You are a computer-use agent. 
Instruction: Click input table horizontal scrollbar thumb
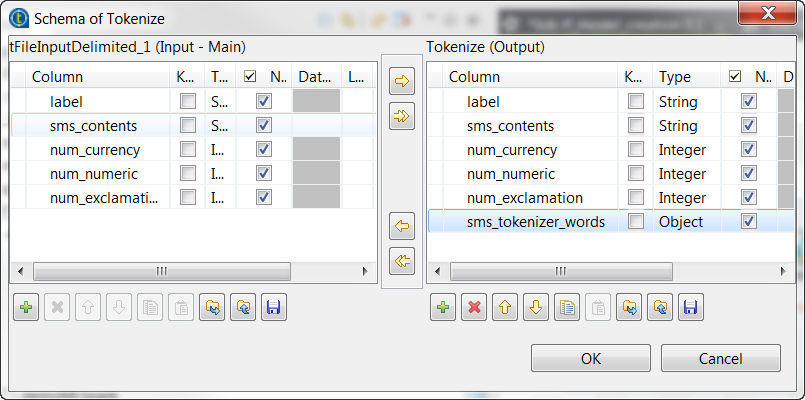[x=162, y=271]
